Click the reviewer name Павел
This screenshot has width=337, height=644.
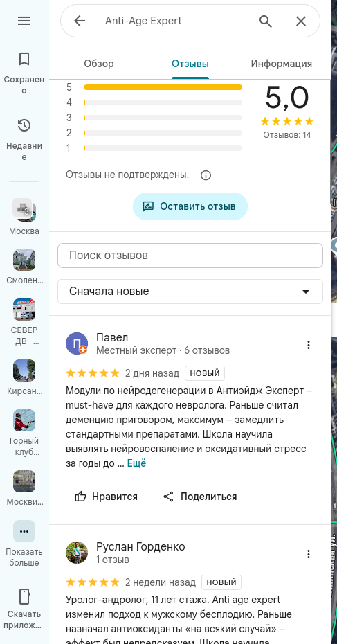tap(112, 338)
